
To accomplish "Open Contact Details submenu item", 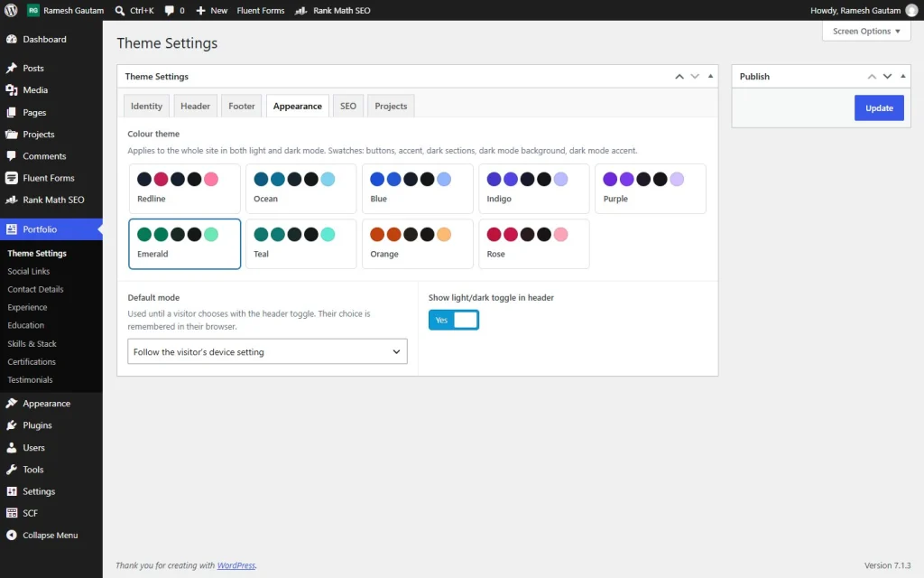I will pos(35,289).
